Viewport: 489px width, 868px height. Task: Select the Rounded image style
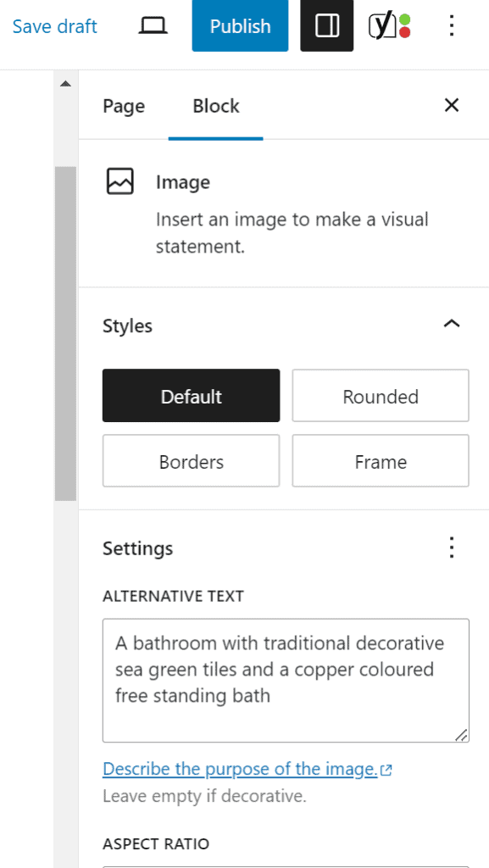(x=381, y=396)
